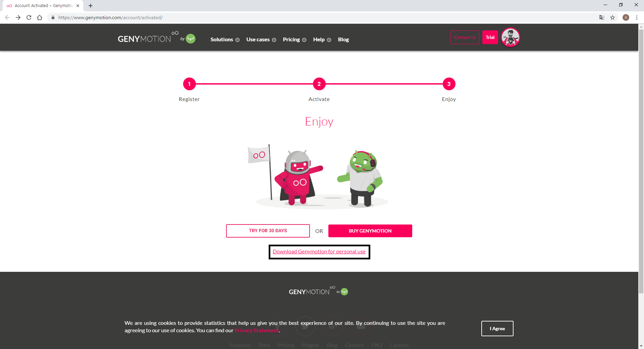The image size is (644, 349).
Task: Click the Genymotion footer logo
Action: pyautogui.click(x=318, y=291)
